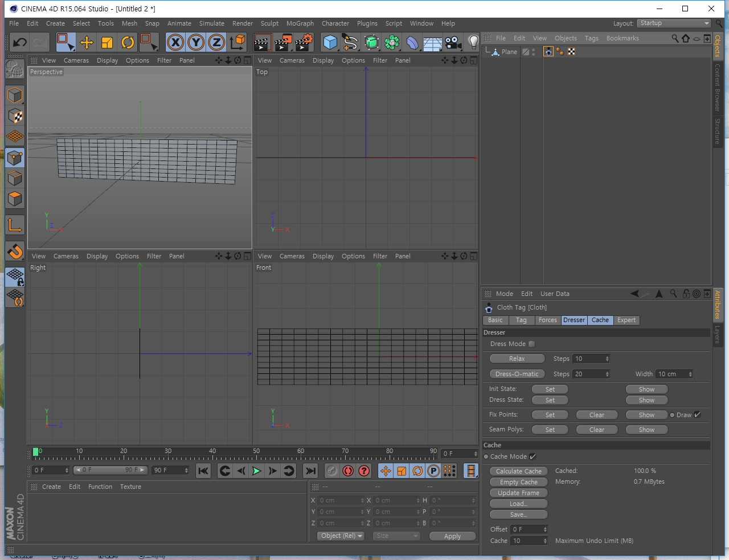Toggle Plane visibility dots
Image resolution: width=729 pixels, height=560 pixels.
[x=534, y=52]
